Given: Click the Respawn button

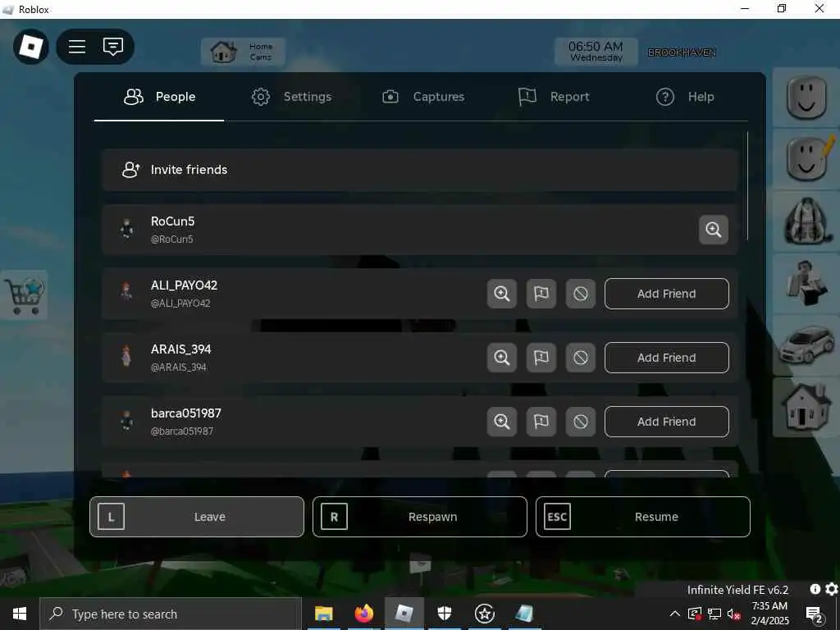Looking at the screenshot, I should (x=419, y=517).
